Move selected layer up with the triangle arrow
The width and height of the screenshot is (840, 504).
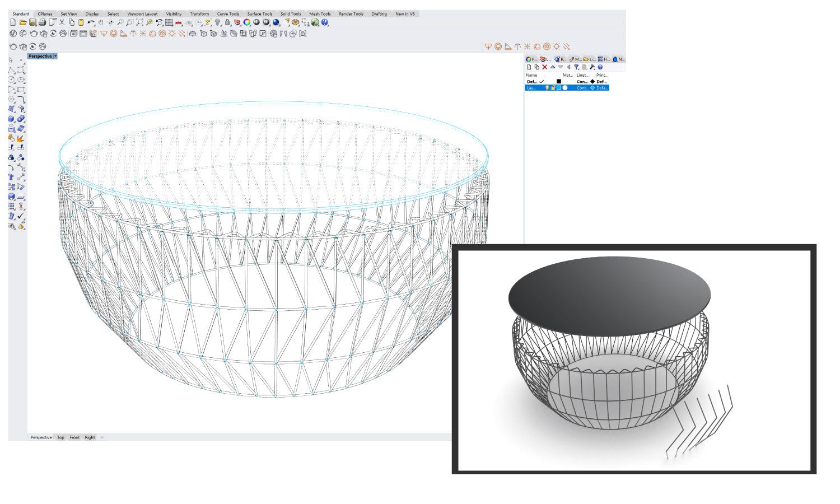click(553, 67)
